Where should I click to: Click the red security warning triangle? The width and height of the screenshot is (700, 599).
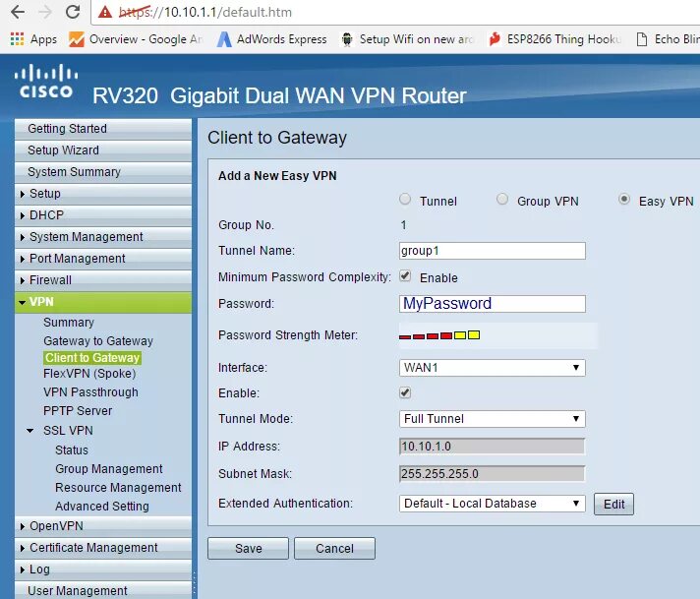(105, 12)
